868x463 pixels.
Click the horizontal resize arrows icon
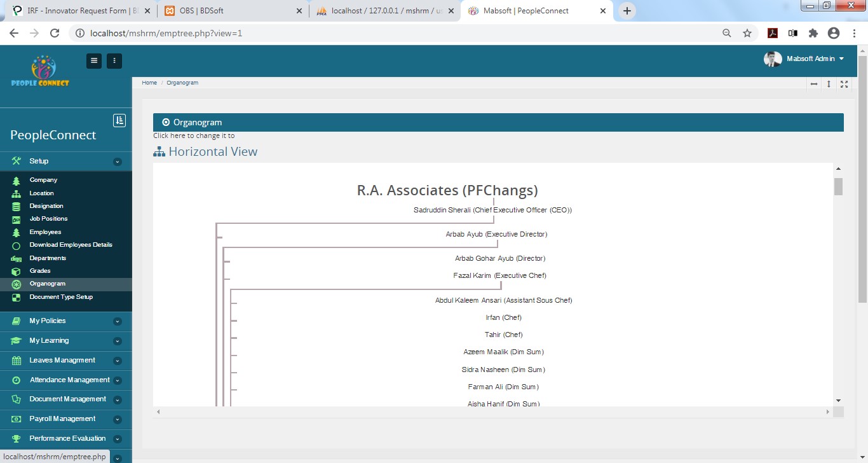[814, 84]
